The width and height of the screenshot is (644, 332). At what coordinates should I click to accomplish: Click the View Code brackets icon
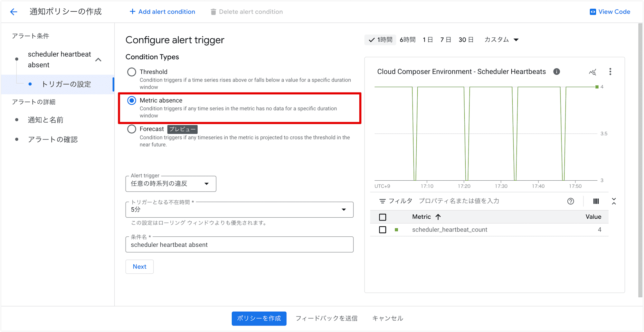coord(593,12)
